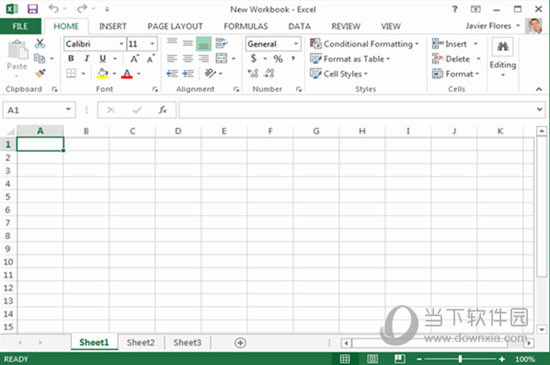Add a new sheet with plus button

tap(240, 343)
